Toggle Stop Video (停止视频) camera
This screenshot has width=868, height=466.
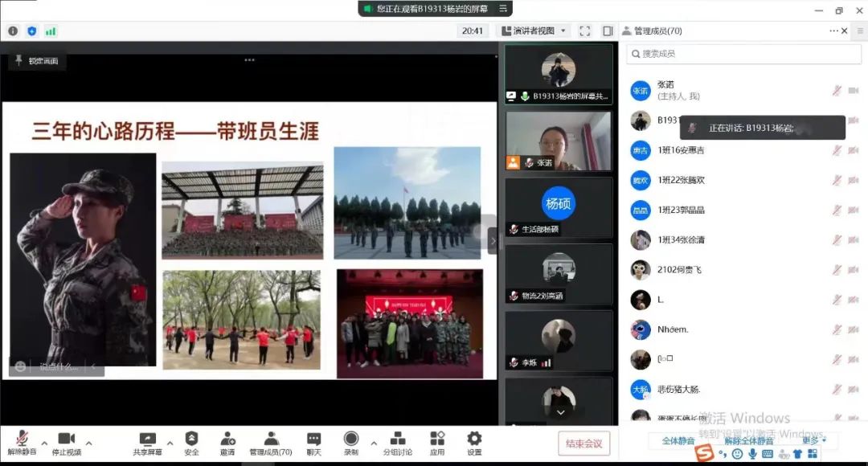point(66,439)
